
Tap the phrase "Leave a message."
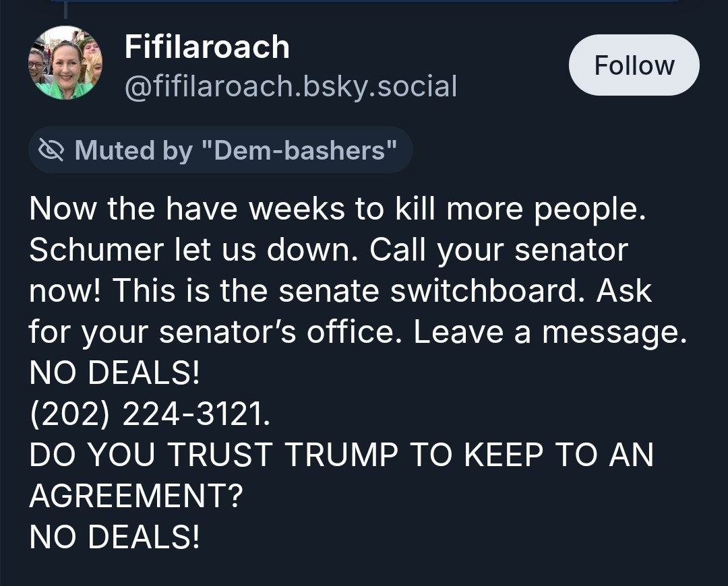(x=550, y=333)
